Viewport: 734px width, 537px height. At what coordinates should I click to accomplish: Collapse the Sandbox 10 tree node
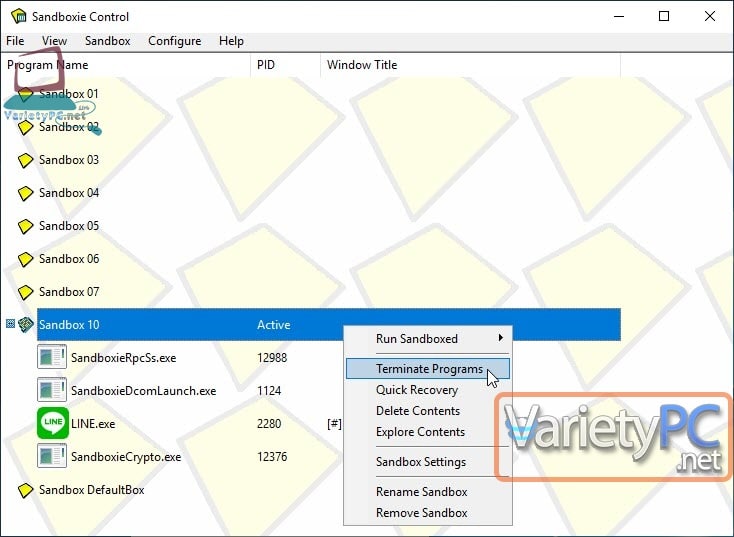pyautogui.click(x=10, y=324)
